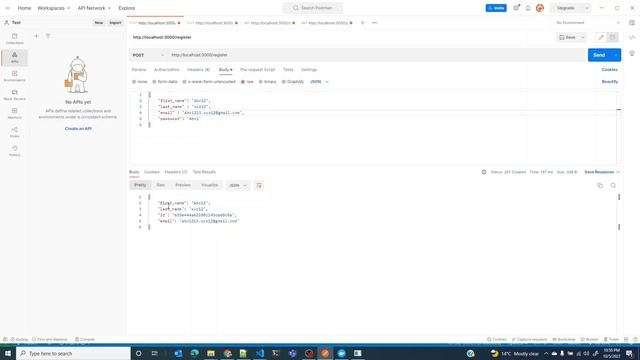Open the Mock Servers sidebar panel
640x360 pixels.
(x=14, y=95)
